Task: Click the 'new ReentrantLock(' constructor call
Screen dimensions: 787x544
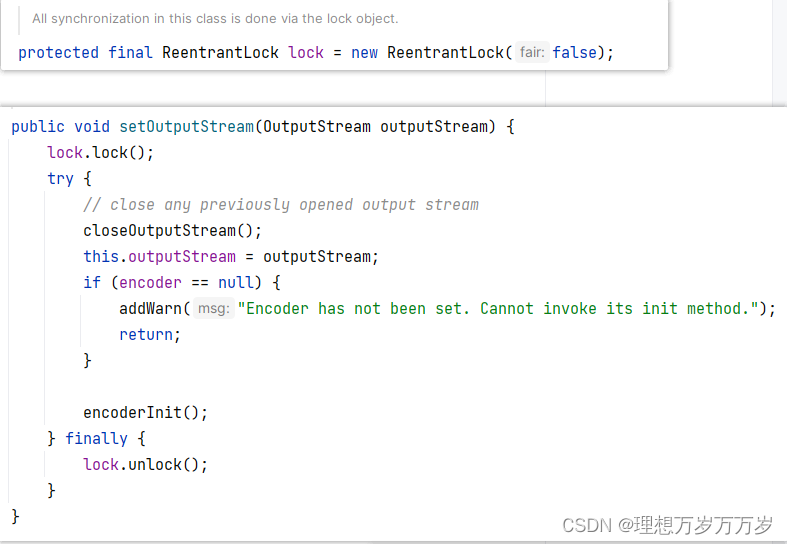Action: [431, 52]
